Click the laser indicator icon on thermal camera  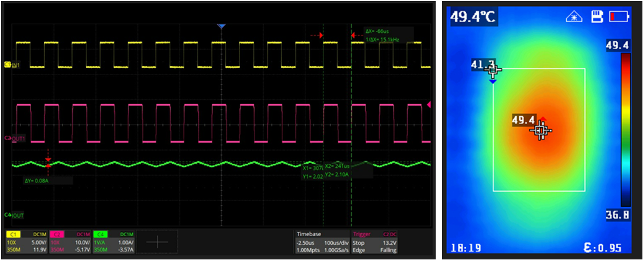click(573, 17)
